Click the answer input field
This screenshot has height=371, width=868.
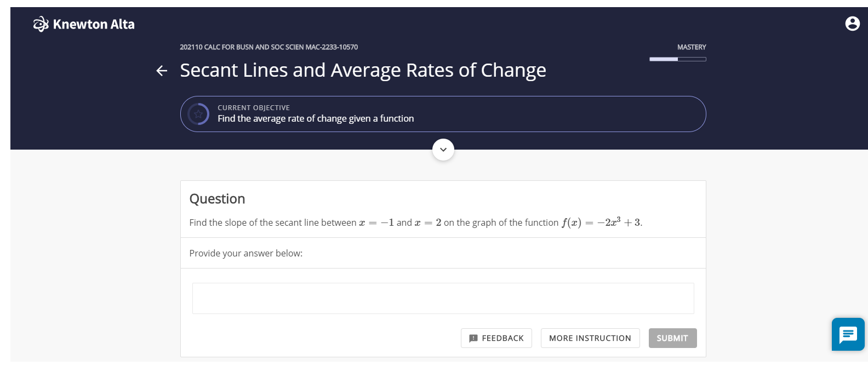click(x=443, y=298)
